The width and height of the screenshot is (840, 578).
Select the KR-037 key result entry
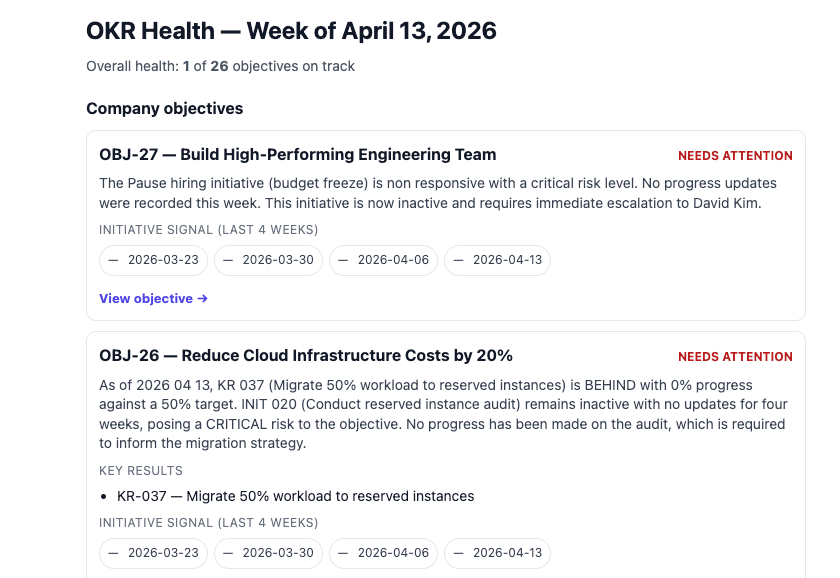point(293,495)
